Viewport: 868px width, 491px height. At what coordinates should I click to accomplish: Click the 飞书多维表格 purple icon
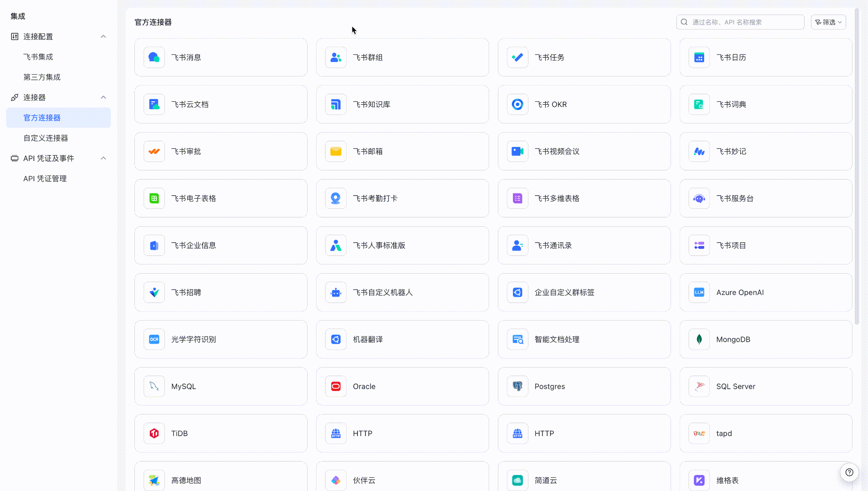[518, 198]
